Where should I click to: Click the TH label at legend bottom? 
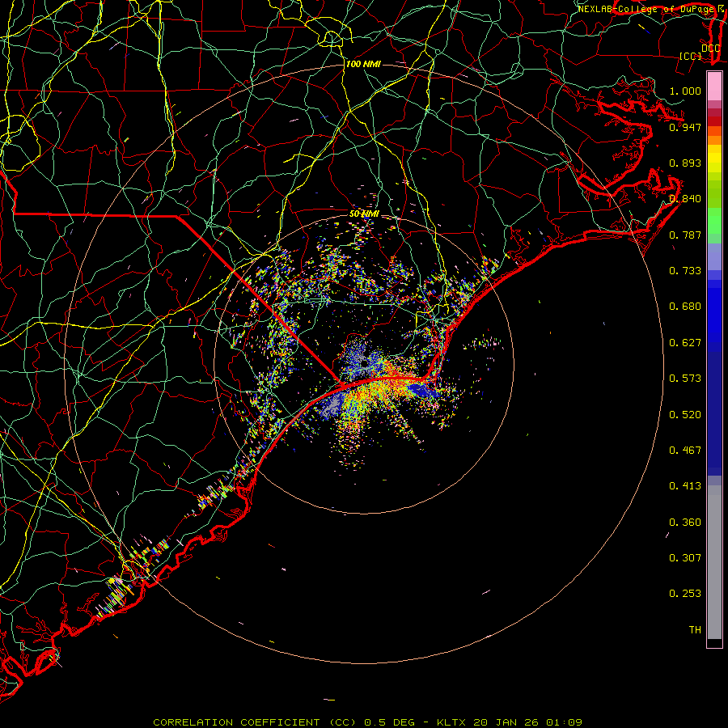pyautogui.click(x=695, y=630)
